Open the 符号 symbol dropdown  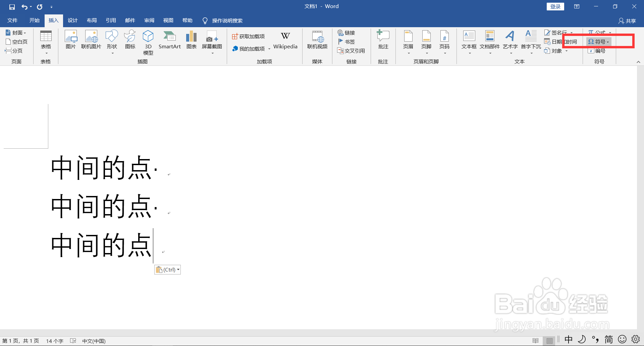point(599,42)
